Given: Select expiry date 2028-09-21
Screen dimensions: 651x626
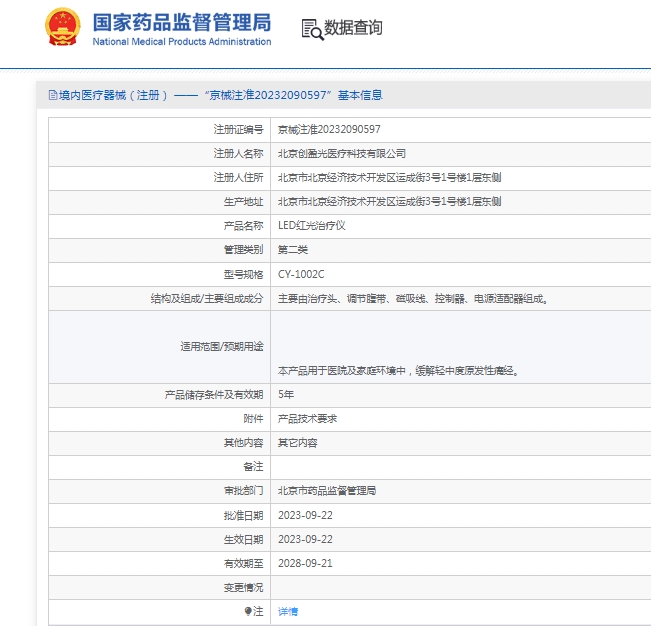Looking at the screenshot, I should click(x=305, y=563).
